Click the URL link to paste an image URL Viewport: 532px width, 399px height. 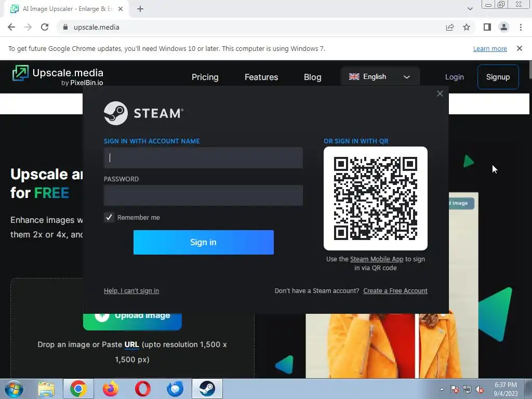(131, 345)
